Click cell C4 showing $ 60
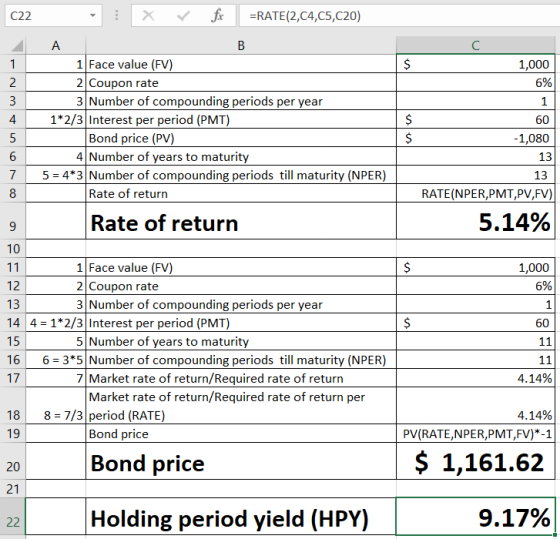 [x=475, y=120]
